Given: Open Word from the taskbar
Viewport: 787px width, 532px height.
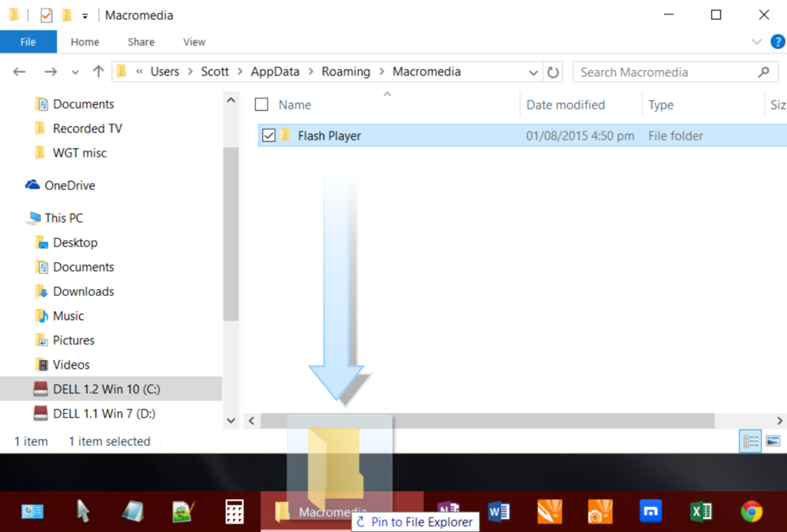Looking at the screenshot, I should (499, 512).
